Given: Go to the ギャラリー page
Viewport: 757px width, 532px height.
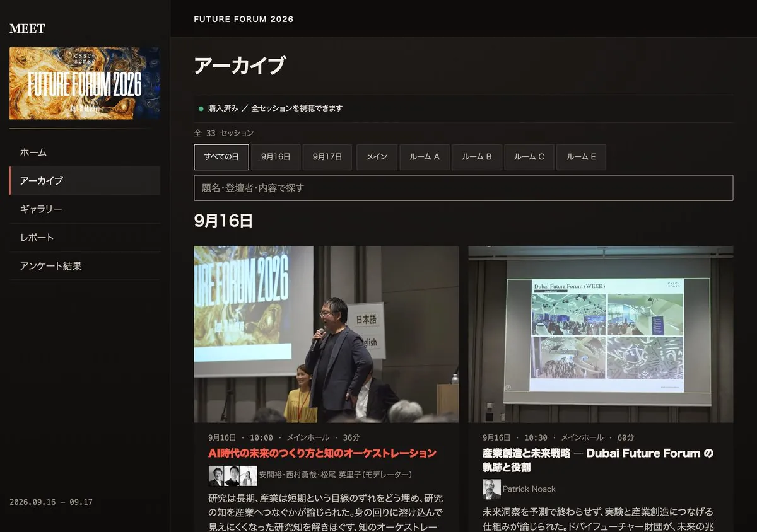Looking at the screenshot, I should tap(85, 209).
